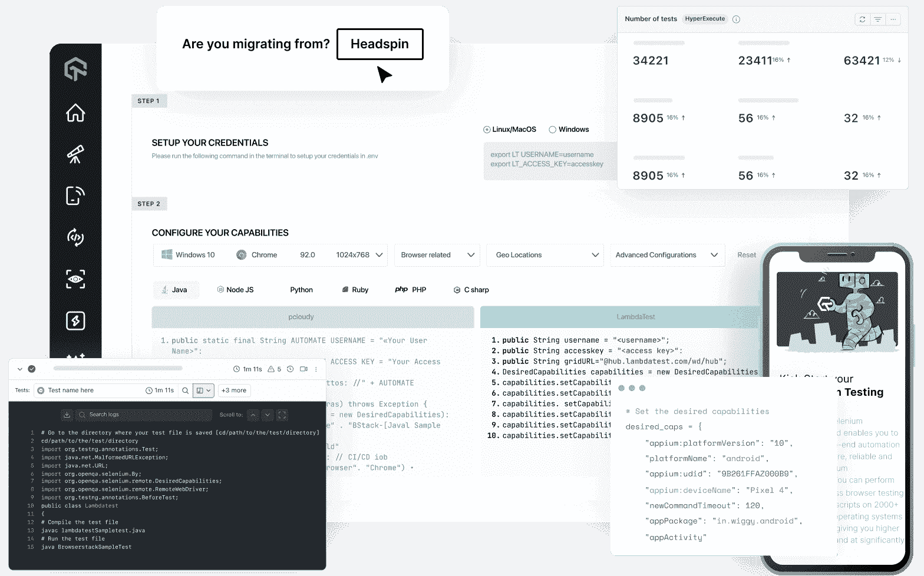Download logs with the download icon
The image size is (924, 576).
pos(67,415)
